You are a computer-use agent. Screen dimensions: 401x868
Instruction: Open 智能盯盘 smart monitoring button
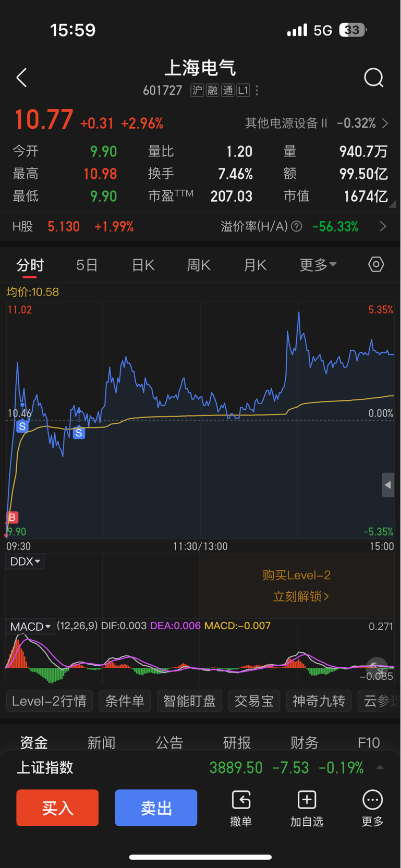[189, 701]
